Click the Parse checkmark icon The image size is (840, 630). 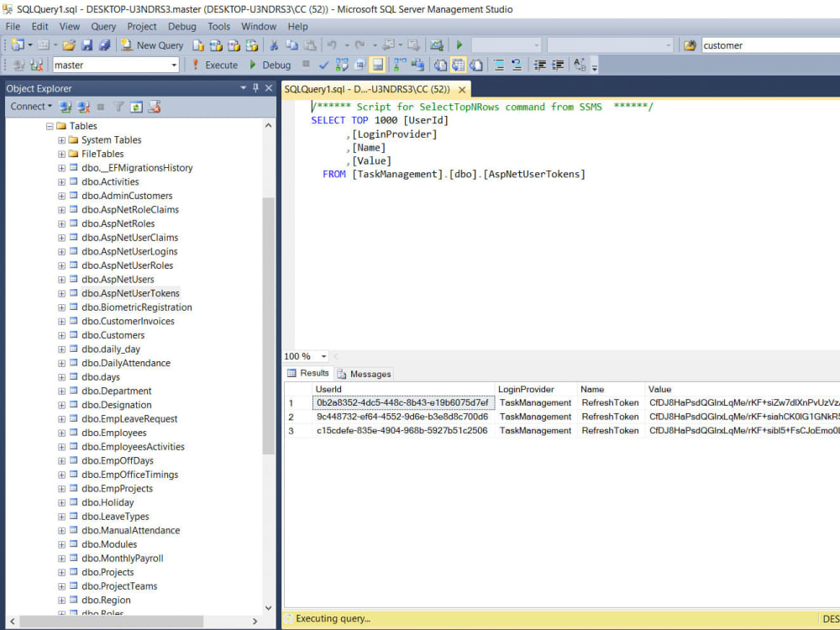pyautogui.click(x=323, y=65)
